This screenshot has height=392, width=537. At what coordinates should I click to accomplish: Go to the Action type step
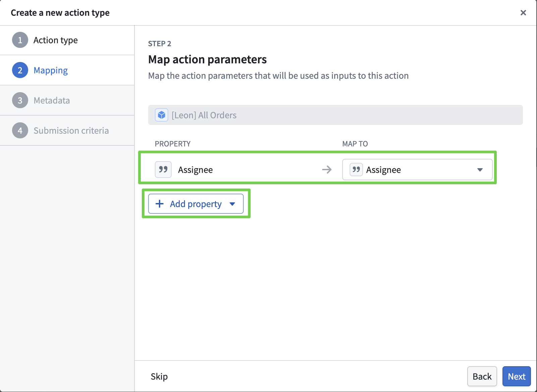56,40
